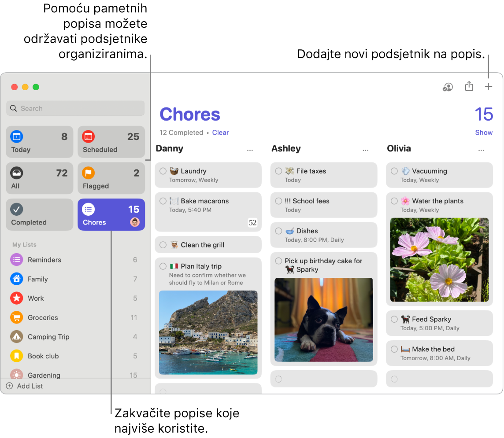Click the Reminders list purple icon
The height and width of the screenshot is (438, 504).
coord(16,259)
